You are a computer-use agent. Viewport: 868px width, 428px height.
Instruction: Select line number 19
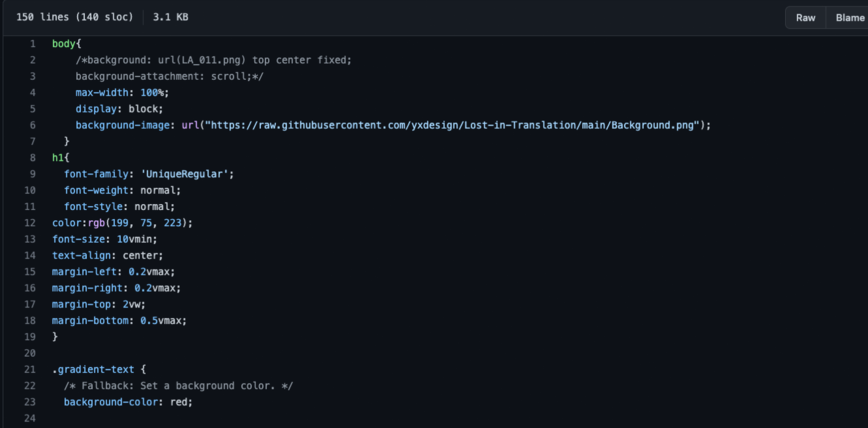click(x=30, y=337)
